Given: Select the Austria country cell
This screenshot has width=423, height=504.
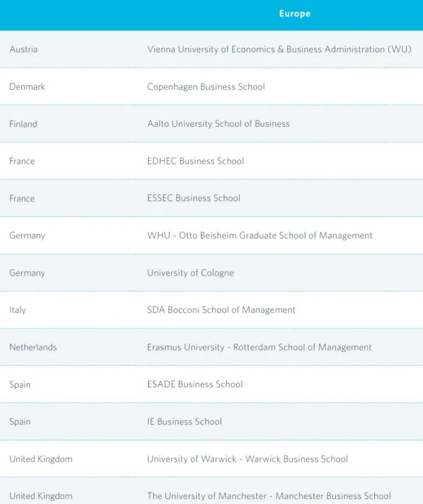Looking at the screenshot, I should click(x=24, y=49).
